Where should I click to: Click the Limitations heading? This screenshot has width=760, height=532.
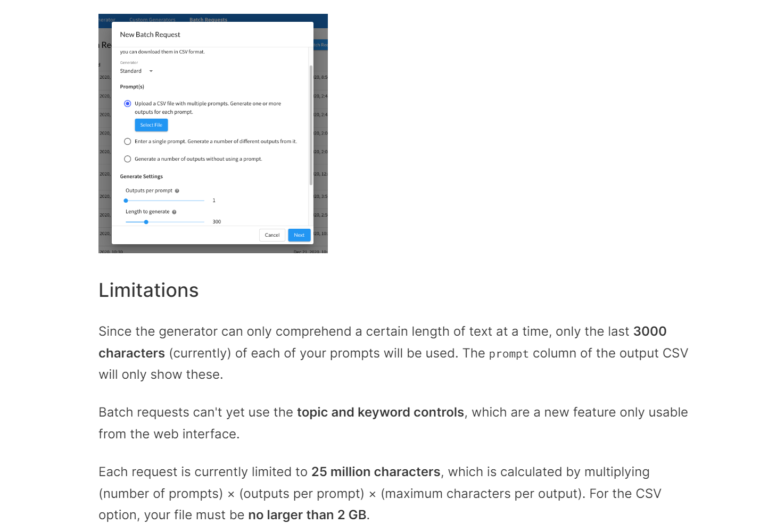[148, 290]
